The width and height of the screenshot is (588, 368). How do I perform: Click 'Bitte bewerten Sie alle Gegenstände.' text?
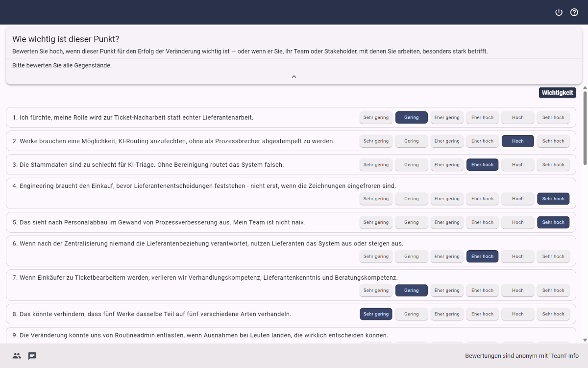point(62,65)
